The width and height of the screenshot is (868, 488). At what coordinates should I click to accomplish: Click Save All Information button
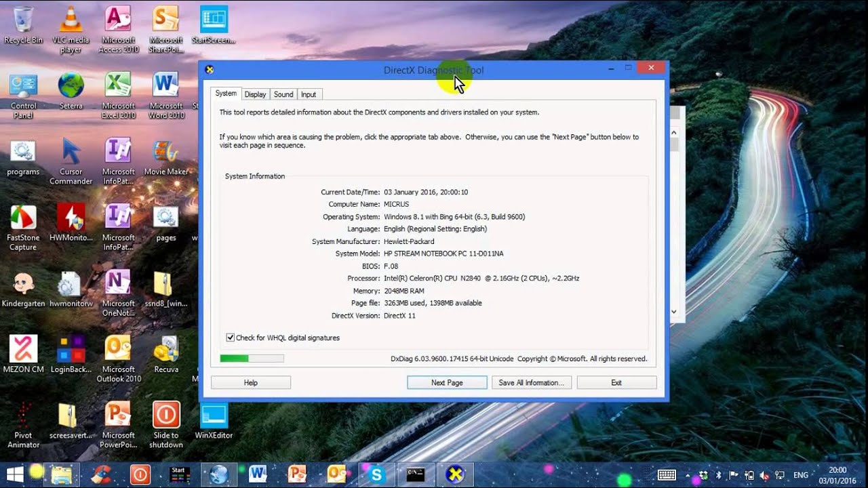click(532, 383)
